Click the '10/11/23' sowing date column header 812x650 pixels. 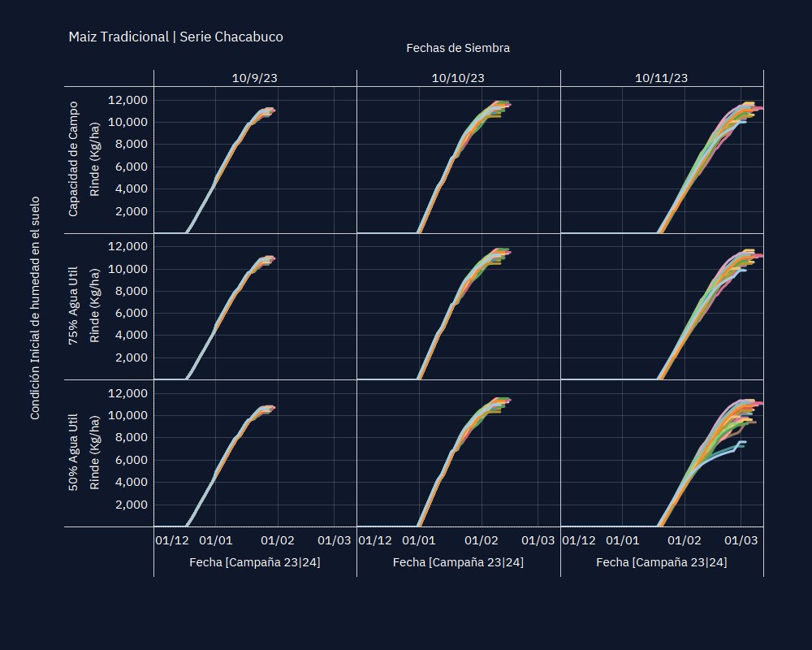tap(661, 78)
